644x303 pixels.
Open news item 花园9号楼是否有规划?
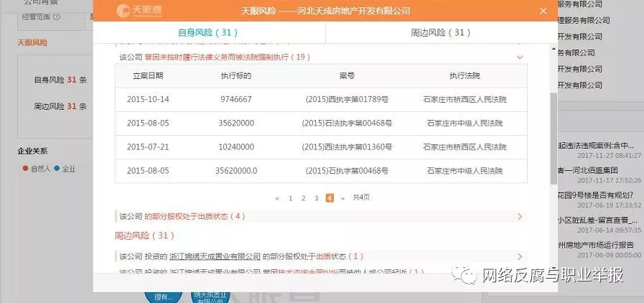[x=595, y=195]
